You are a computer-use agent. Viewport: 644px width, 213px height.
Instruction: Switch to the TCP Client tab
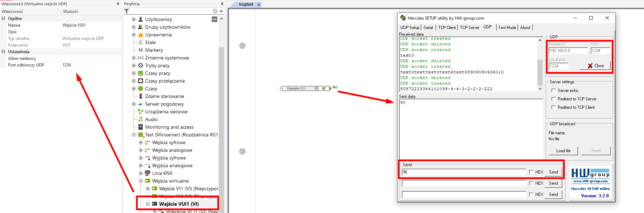tap(447, 28)
